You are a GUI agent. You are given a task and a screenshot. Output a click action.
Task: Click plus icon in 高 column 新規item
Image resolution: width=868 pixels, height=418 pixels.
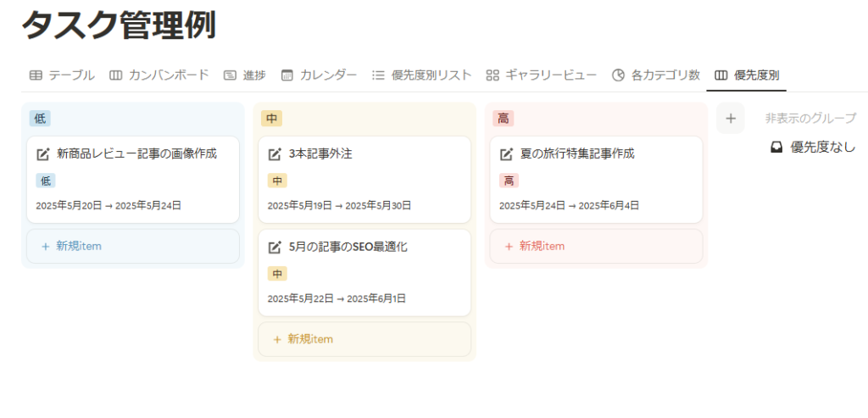pyautogui.click(x=509, y=247)
